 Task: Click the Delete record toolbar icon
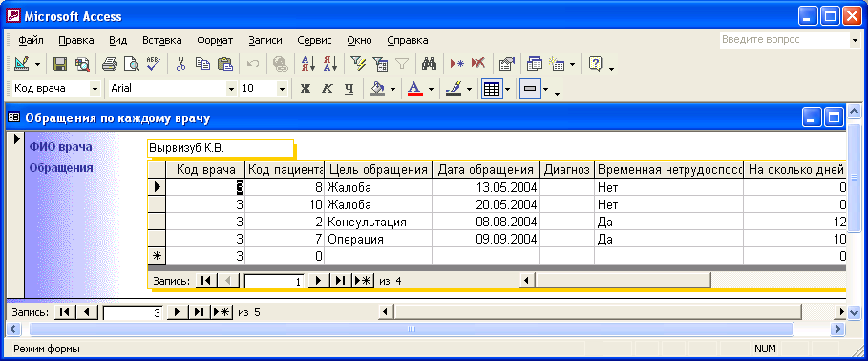coord(478,64)
